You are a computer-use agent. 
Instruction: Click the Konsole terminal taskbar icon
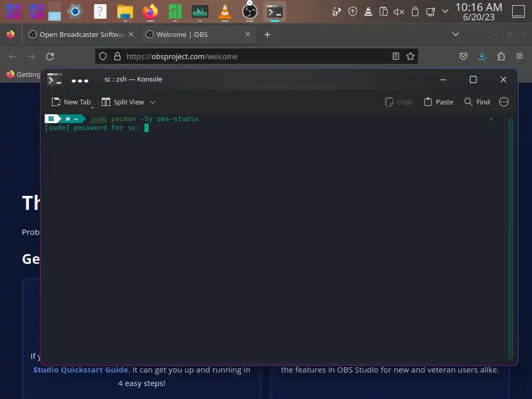(x=275, y=11)
